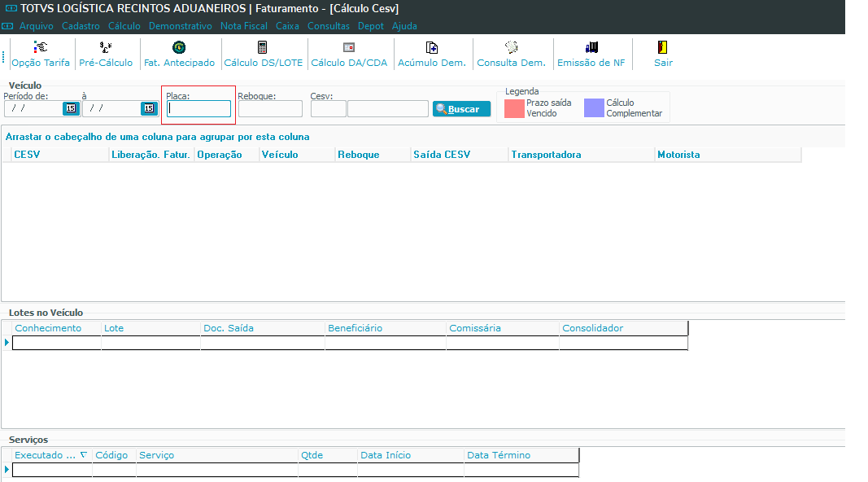Click the small icon left of Arquivo menu

click(7, 26)
